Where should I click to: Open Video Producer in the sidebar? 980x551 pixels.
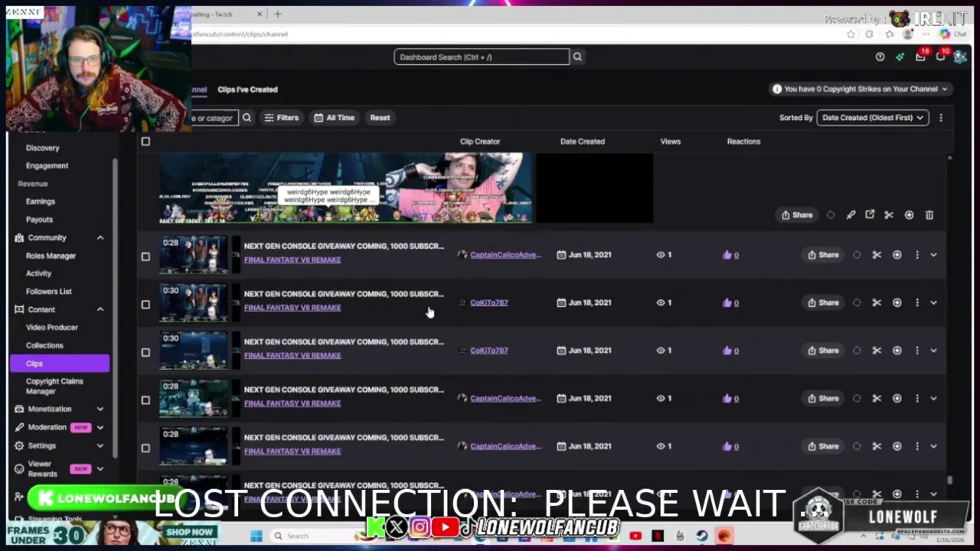pyautogui.click(x=52, y=328)
